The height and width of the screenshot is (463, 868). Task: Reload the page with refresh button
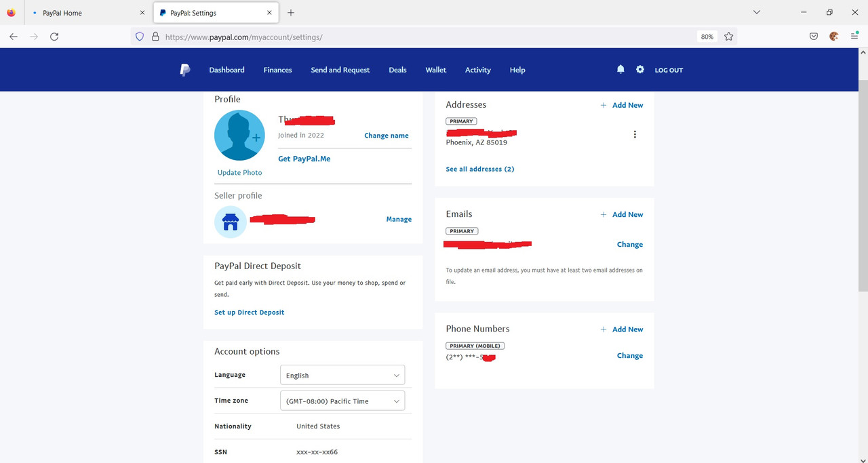(54, 37)
